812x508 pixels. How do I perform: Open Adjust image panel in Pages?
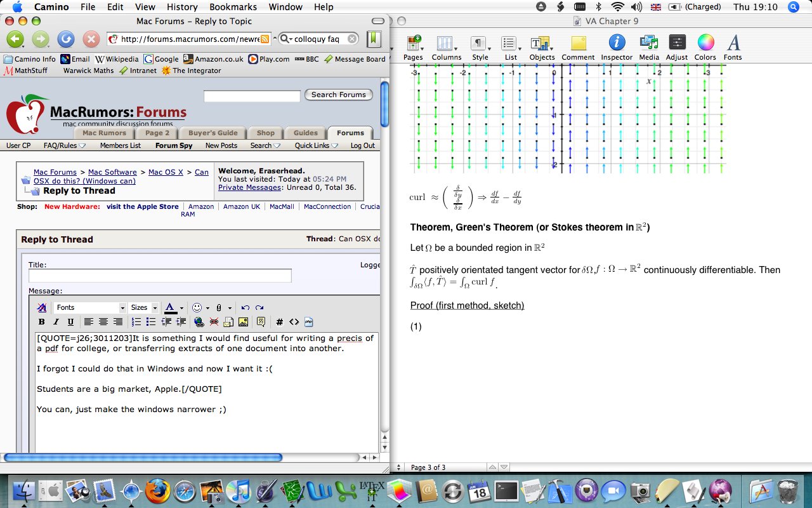[x=677, y=48]
